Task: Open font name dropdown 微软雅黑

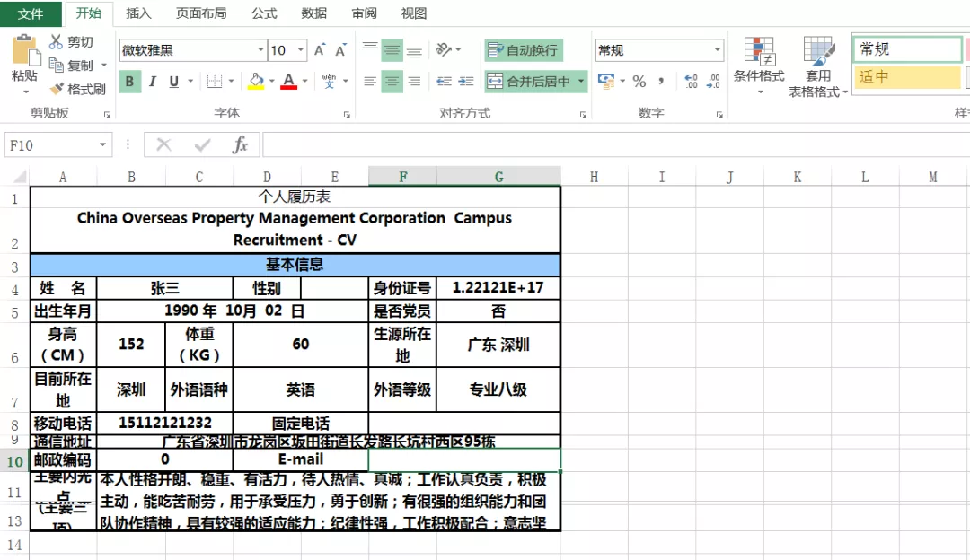Action: (x=260, y=50)
